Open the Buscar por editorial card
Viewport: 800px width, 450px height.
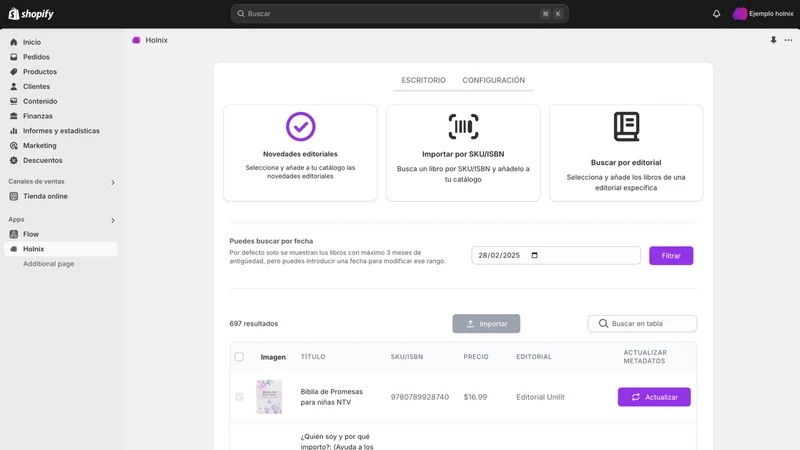click(x=626, y=153)
